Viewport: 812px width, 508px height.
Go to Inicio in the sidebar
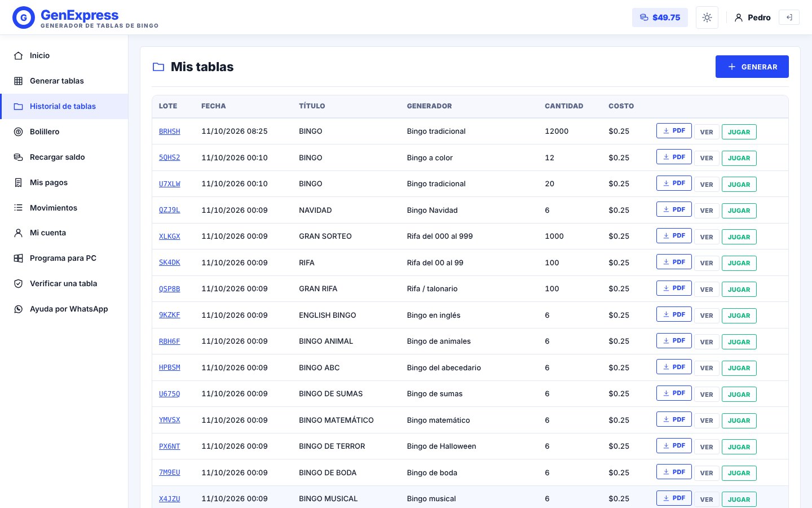pyautogui.click(x=64, y=55)
